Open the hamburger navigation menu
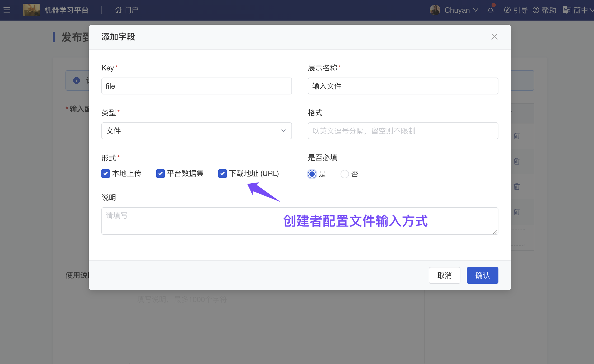The width and height of the screenshot is (594, 364). tap(7, 10)
